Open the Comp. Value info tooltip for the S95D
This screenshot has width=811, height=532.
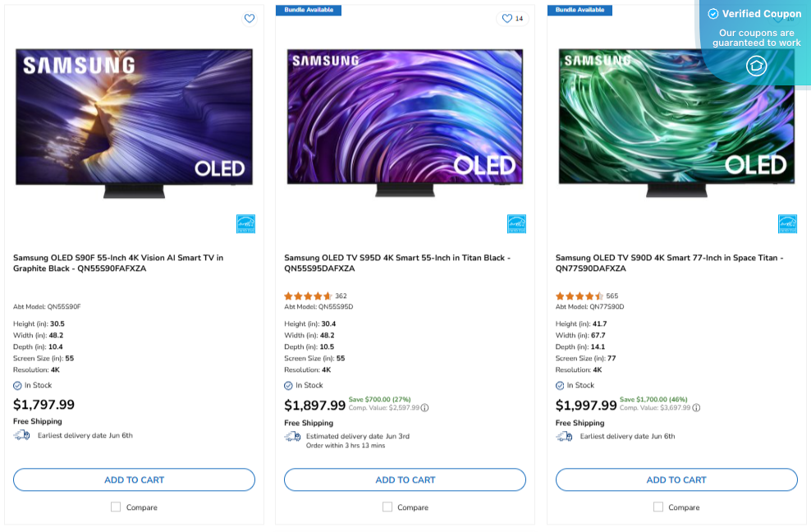(424, 406)
